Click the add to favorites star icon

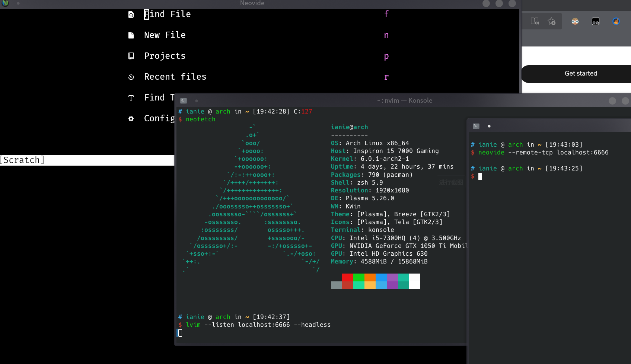(x=551, y=21)
